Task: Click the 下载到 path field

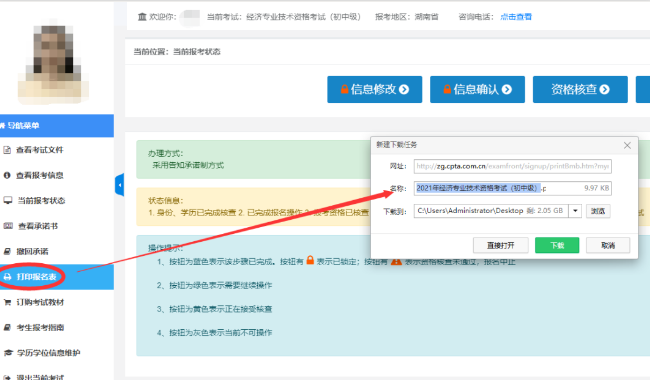Action: tap(491, 211)
